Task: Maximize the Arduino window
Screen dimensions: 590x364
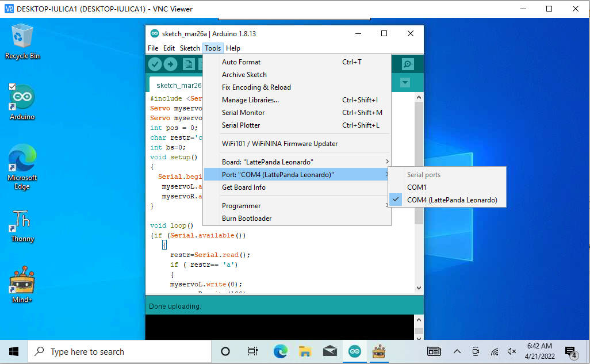Action: (384, 33)
